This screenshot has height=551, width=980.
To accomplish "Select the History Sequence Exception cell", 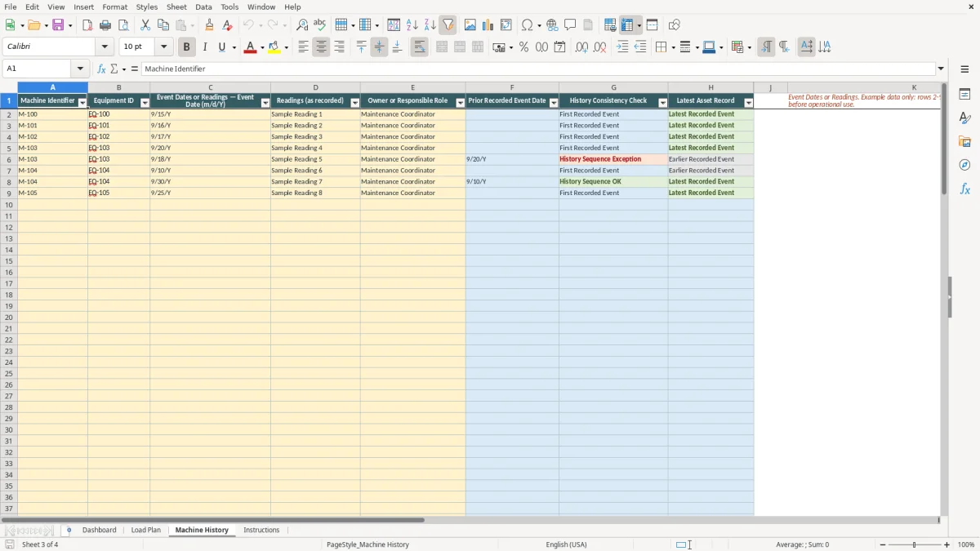I will [613, 159].
